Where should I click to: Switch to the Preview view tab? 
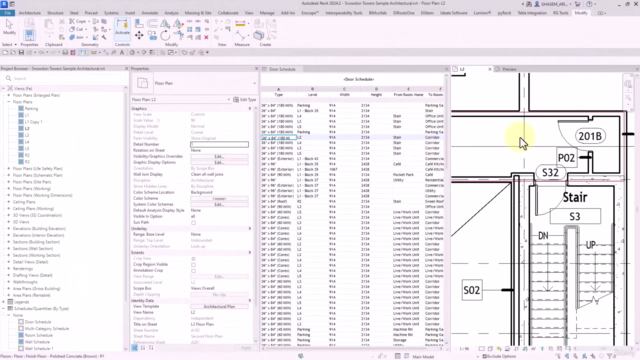pos(509,69)
